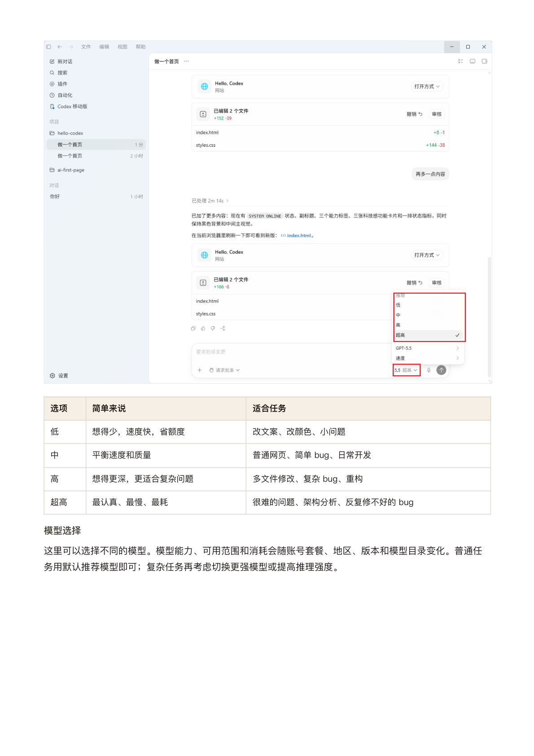Collapse the hello-codex project folder
The width and height of the screenshot is (534, 756).
click(x=66, y=133)
